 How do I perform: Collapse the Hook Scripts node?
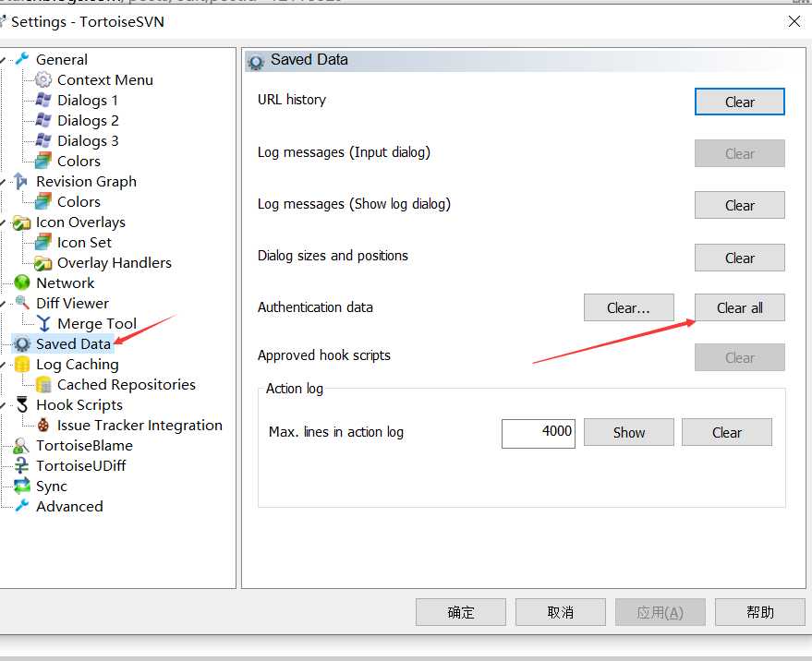coord(3,405)
